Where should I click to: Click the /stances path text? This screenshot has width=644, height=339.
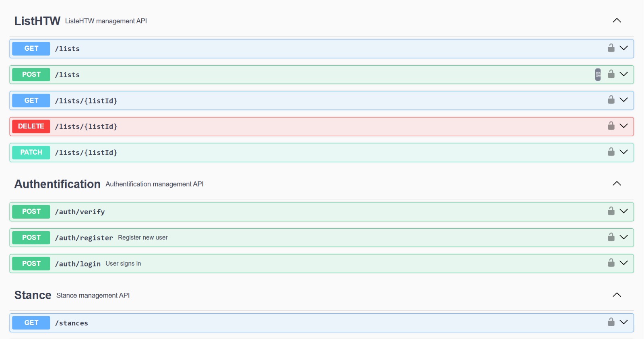(x=71, y=323)
